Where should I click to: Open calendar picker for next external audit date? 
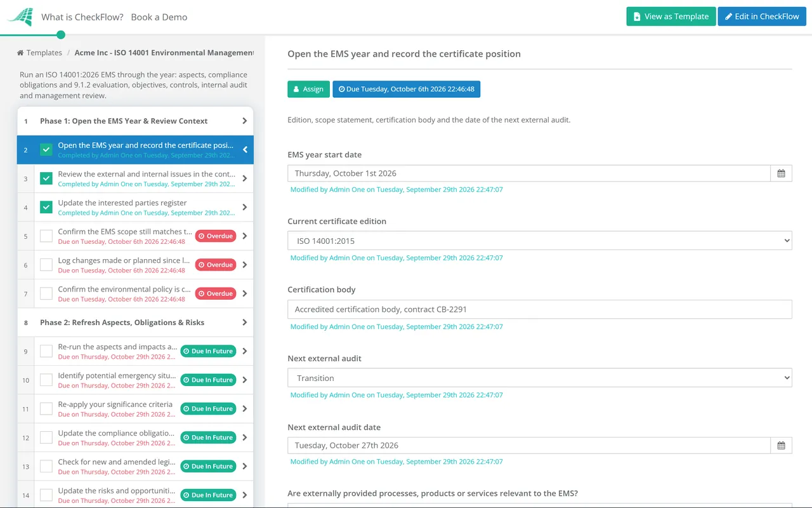pos(781,446)
